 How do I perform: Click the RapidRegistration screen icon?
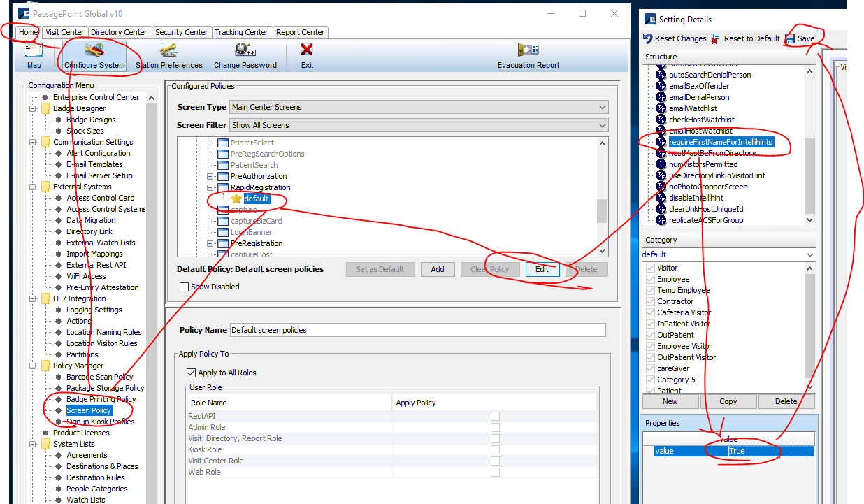[x=223, y=187]
